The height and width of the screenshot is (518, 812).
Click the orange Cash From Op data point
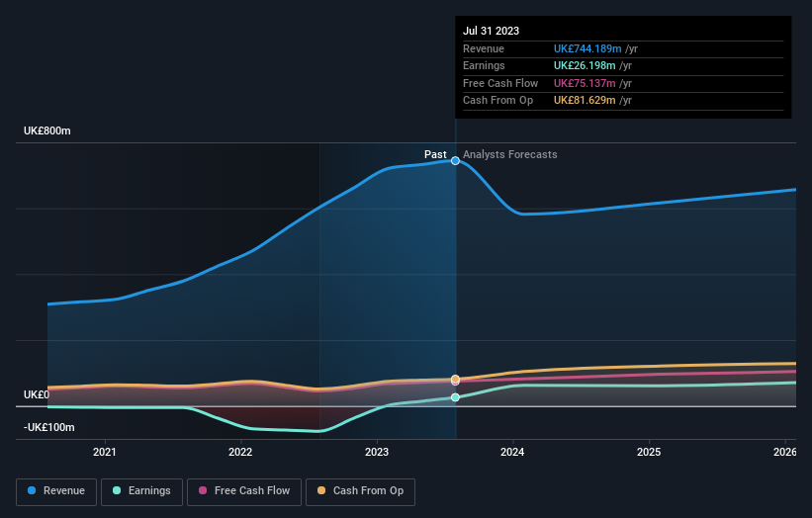coord(455,379)
